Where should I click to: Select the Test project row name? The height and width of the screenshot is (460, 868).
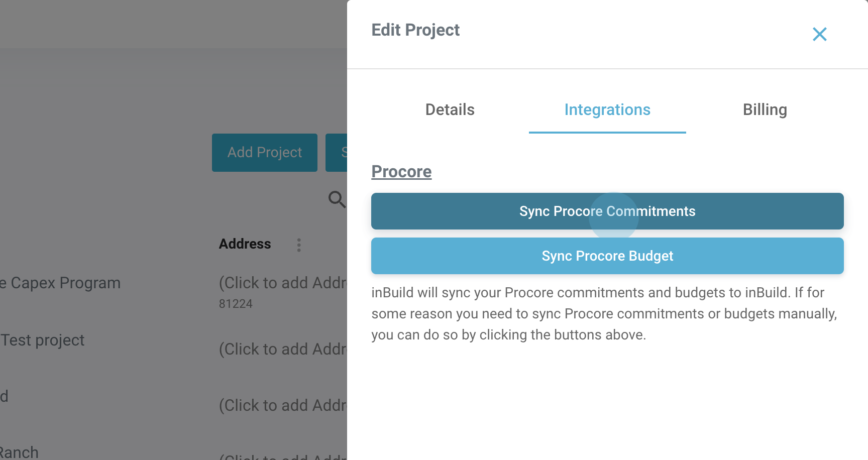43,340
